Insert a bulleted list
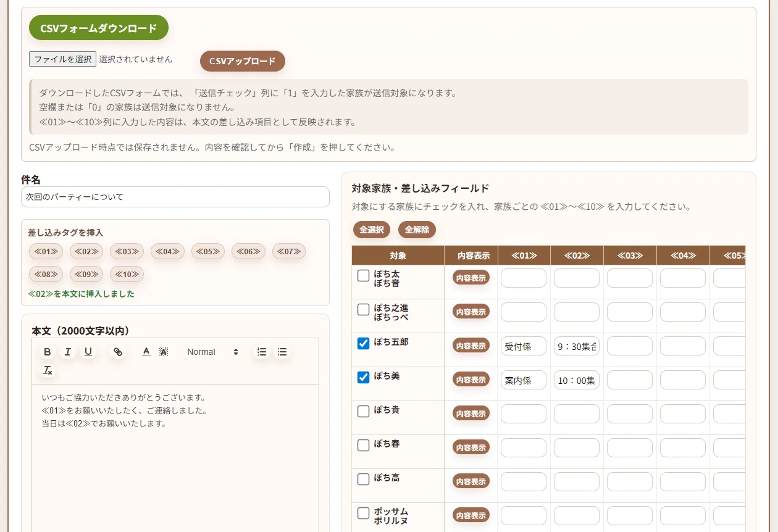This screenshot has width=778, height=532. (282, 352)
